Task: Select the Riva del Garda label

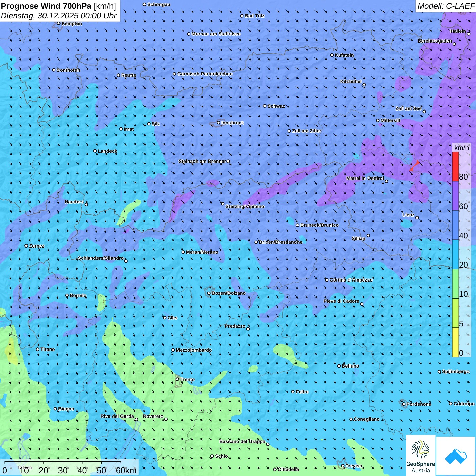Action: 117,416
